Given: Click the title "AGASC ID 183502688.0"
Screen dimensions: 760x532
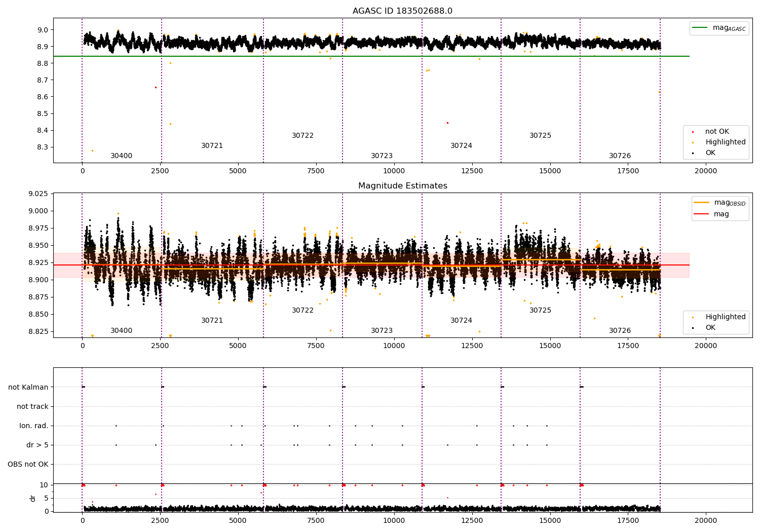Looking at the screenshot, I should (x=402, y=11).
